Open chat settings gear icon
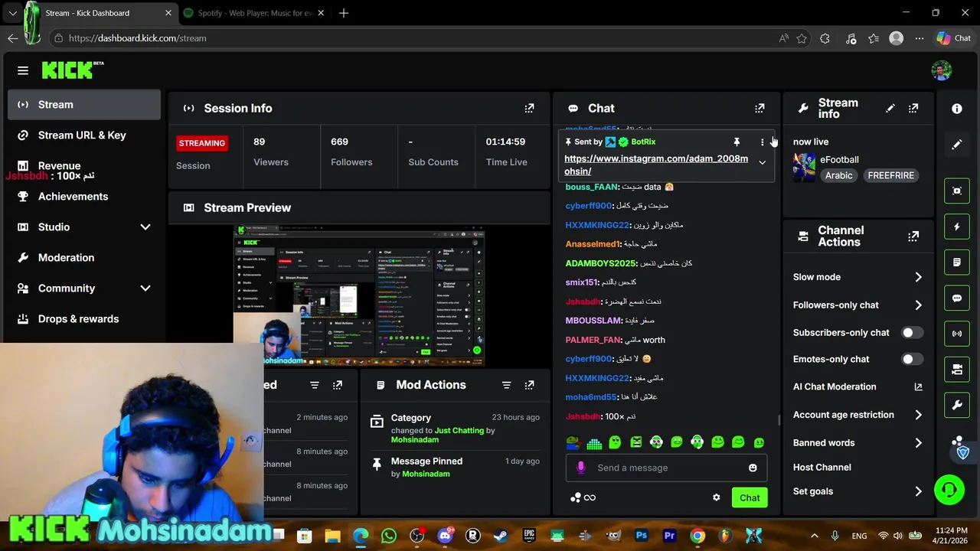This screenshot has width=980, height=551. (716, 497)
